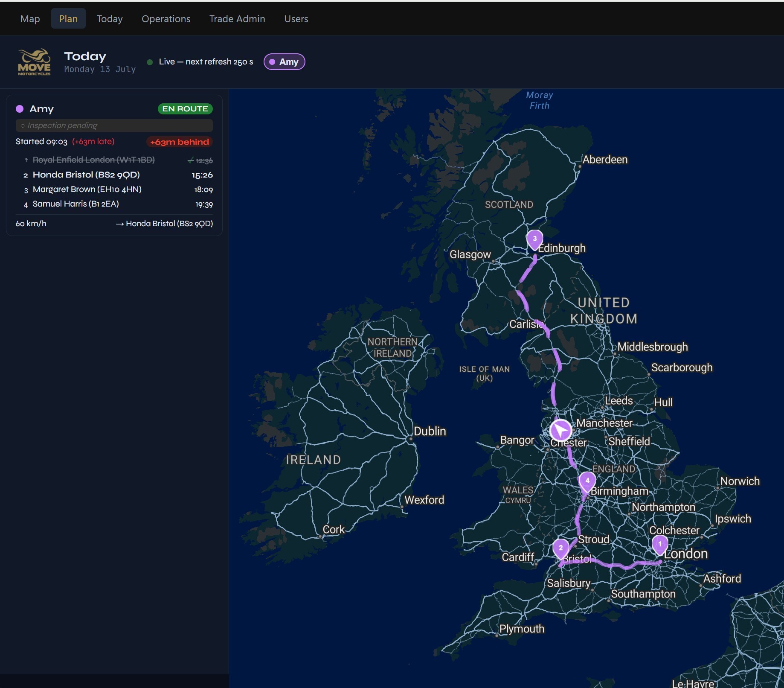Viewport: 784px width, 688px height.
Task: Click Amy's current location arrow marker
Action: point(560,430)
